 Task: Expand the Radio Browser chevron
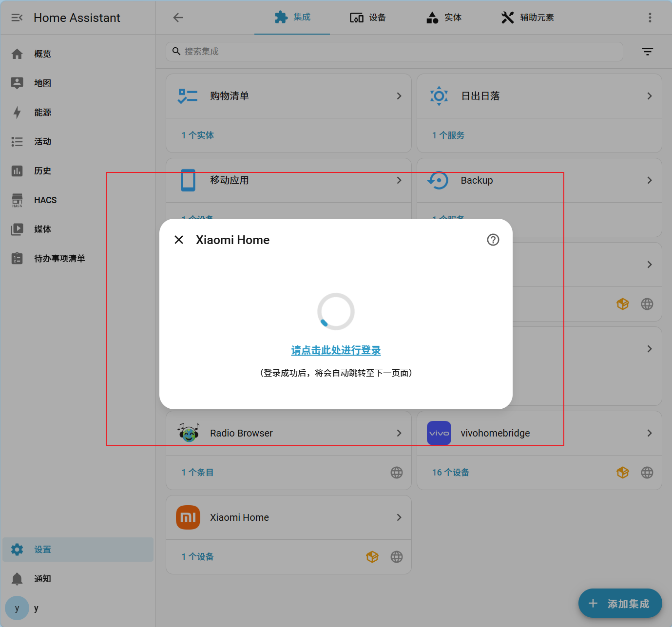coord(399,433)
